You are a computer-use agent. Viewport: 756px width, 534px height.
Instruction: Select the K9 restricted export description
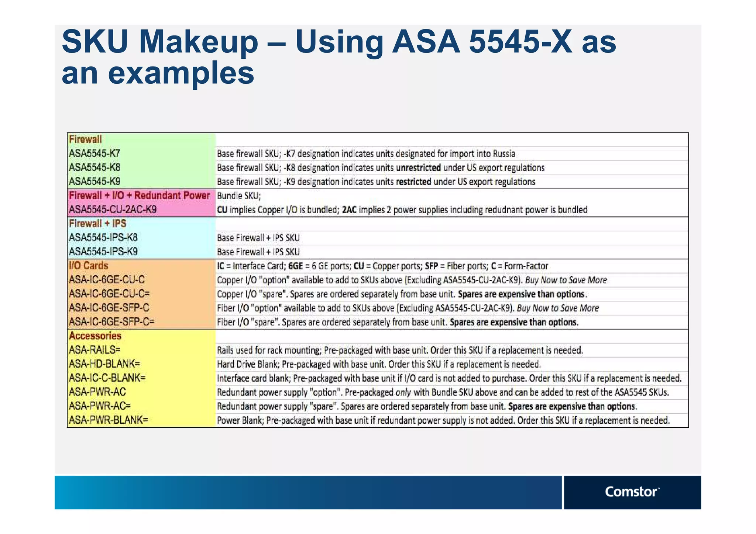tap(376, 182)
